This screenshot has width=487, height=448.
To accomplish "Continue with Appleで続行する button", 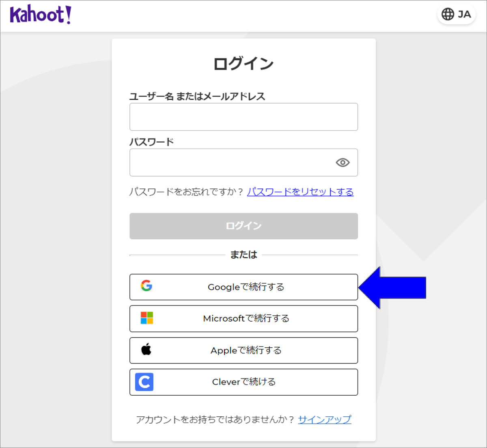I will pos(243,351).
